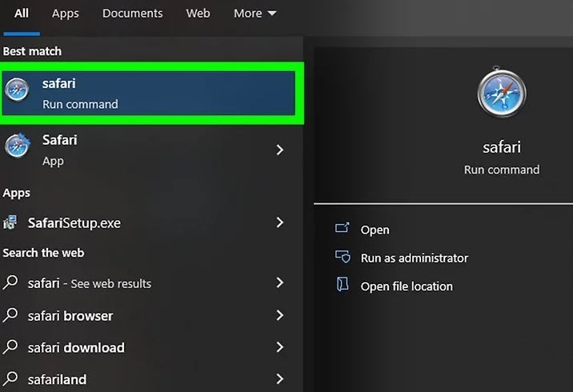Screen dimensions: 573x392
Task: Expand the 'safari browser' chevron
Action: (280, 315)
